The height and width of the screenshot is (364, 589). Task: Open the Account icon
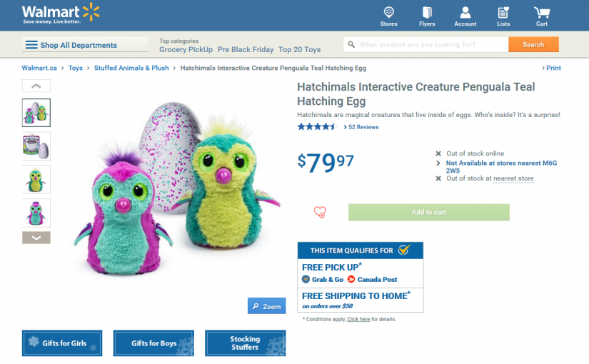tap(465, 16)
